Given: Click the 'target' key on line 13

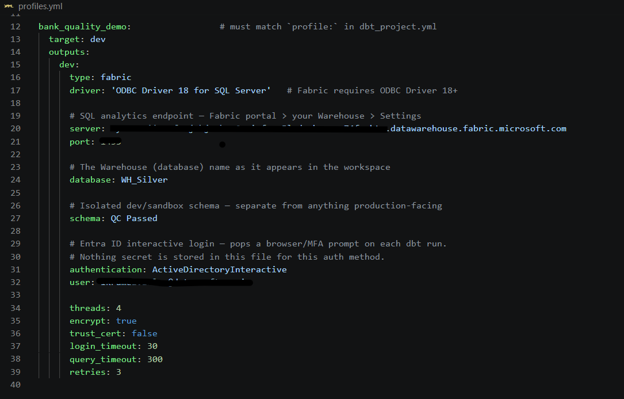Looking at the screenshot, I should [x=64, y=39].
